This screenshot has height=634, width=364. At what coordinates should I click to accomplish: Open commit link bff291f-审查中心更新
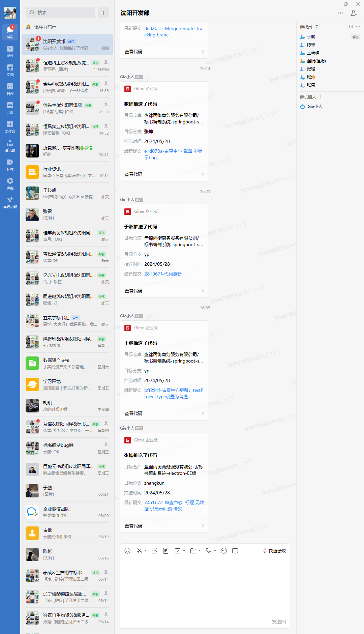[174, 394]
